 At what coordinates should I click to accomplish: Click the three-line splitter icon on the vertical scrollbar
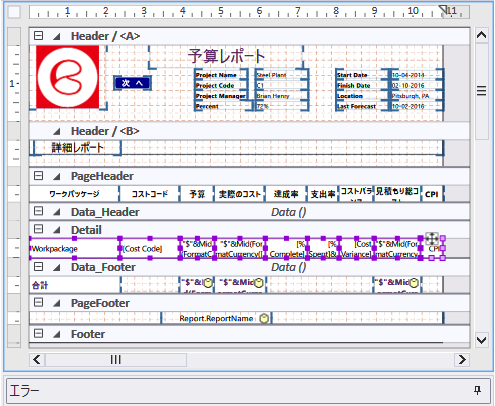481,91
